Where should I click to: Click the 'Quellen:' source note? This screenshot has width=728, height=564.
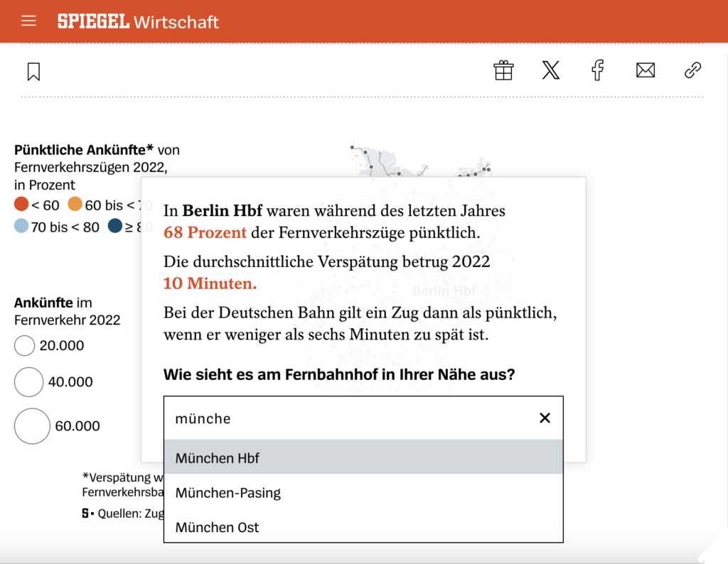pyautogui.click(x=119, y=514)
